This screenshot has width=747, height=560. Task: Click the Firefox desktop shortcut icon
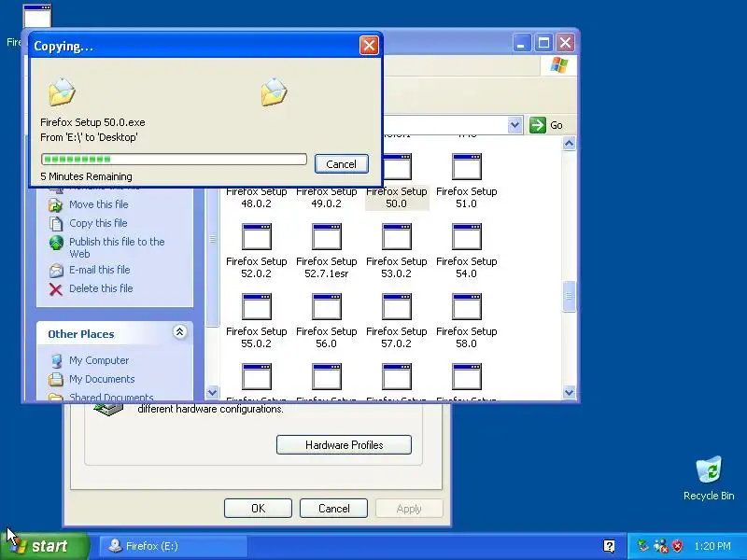(x=37, y=16)
